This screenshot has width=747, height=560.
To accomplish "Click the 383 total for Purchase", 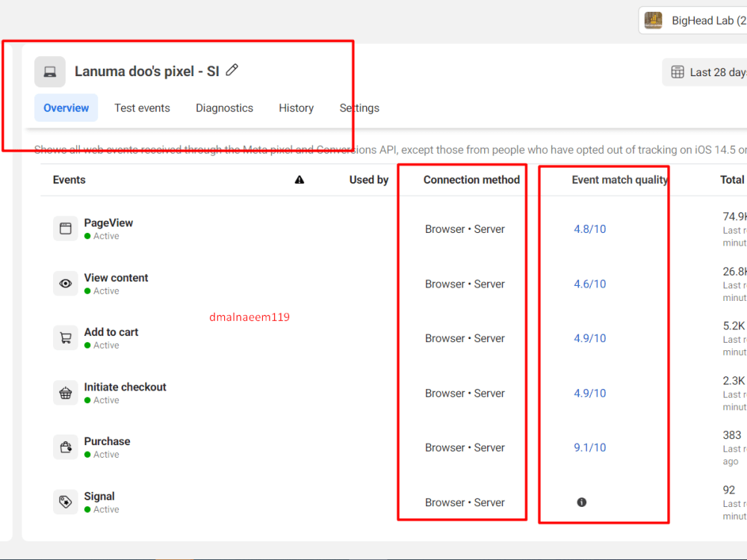I will click(x=732, y=435).
